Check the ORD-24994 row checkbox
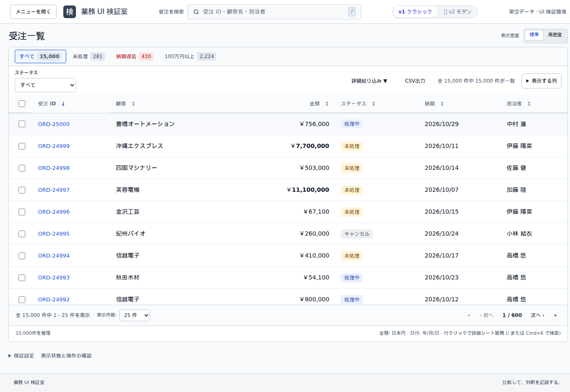This screenshot has width=570, height=392. click(x=22, y=256)
